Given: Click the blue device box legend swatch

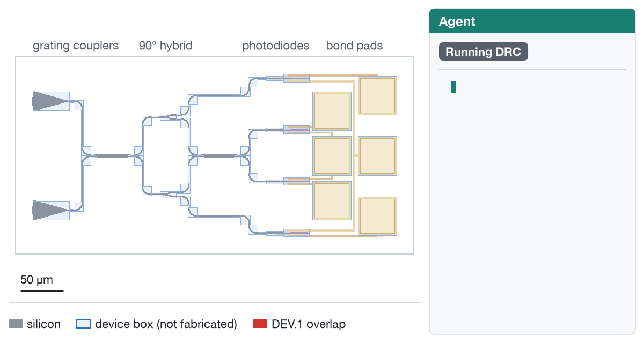Looking at the screenshot, I should pyautogui.click(x=84, y=324).
